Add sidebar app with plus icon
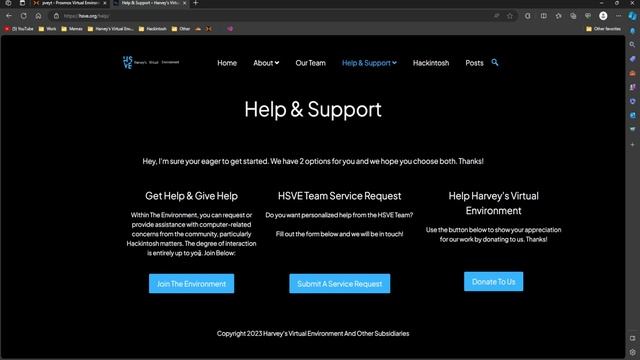The image size is (640, 360). point(632,144)
